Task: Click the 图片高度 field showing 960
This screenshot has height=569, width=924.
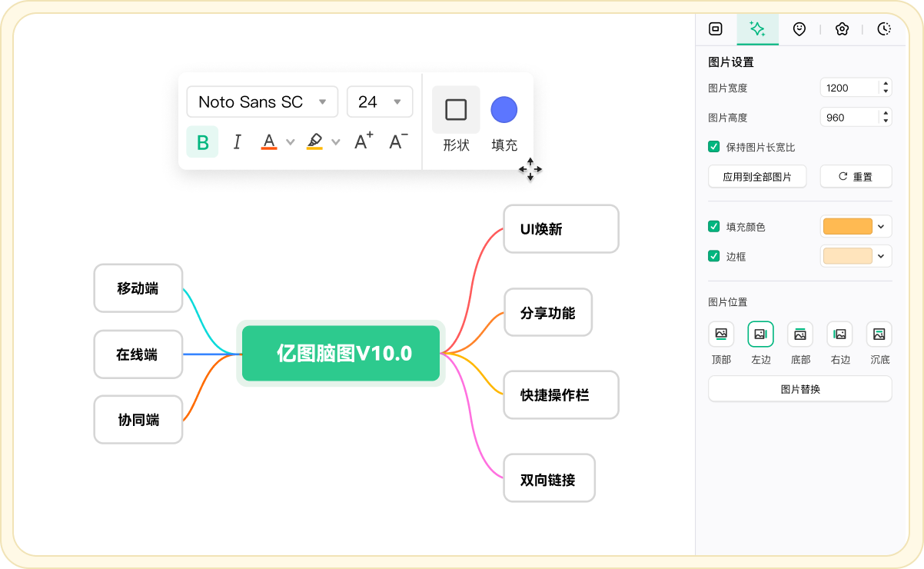Action: [x=849, y=118]
